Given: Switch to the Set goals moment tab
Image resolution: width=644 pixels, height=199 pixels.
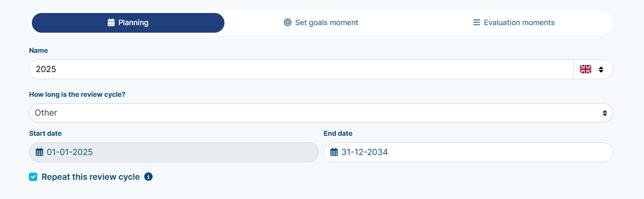Looking at the screenshot, I should click(321, 23).
